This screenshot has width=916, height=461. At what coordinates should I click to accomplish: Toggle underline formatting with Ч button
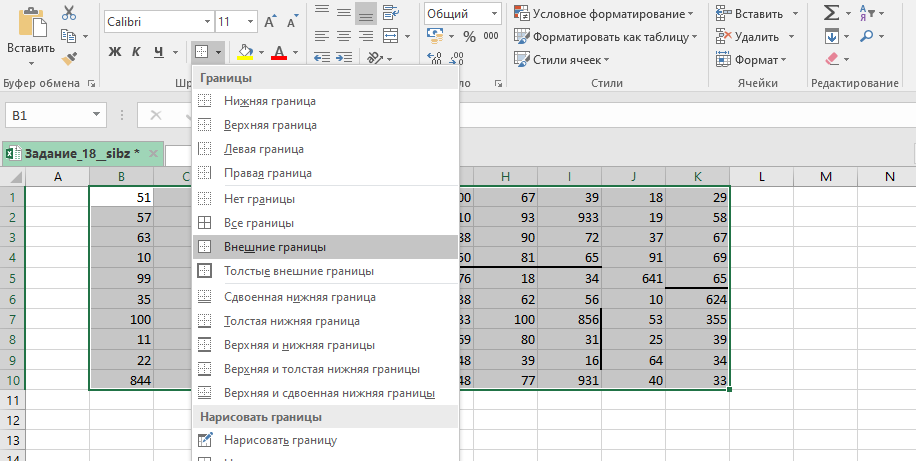point(159,51)
